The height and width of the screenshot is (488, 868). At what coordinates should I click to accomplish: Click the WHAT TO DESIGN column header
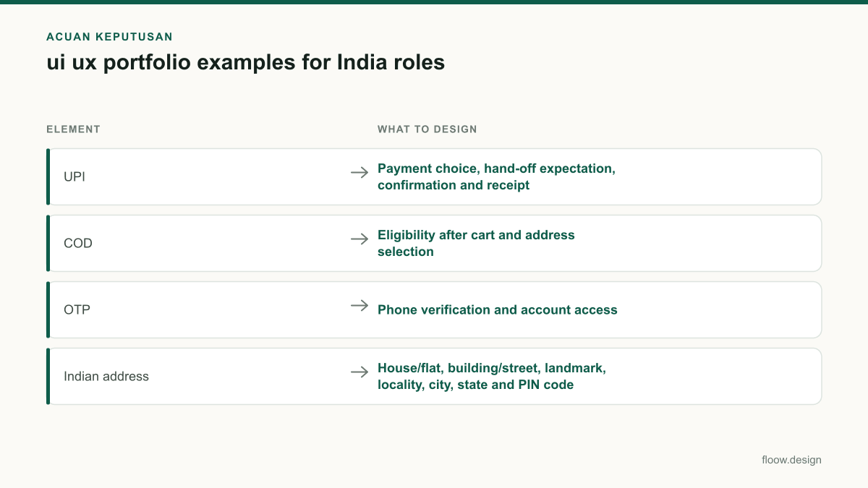(x=427, y=129)
